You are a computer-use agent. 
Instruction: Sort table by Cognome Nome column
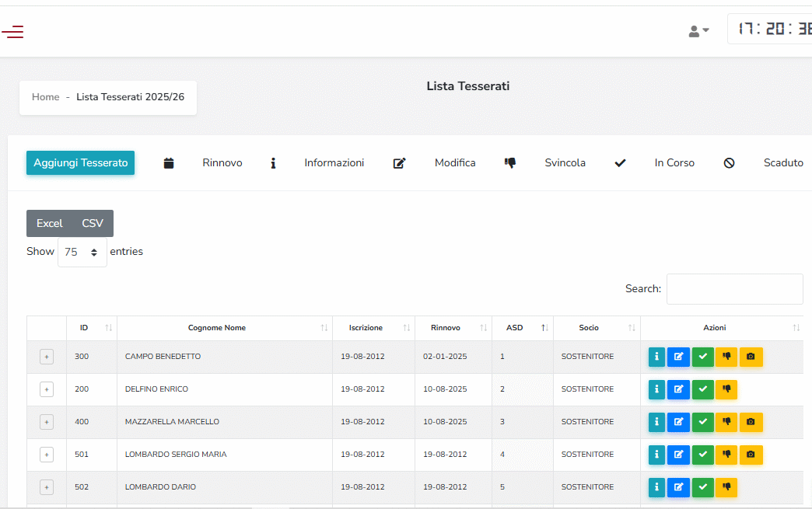click(x=217, y=328)
